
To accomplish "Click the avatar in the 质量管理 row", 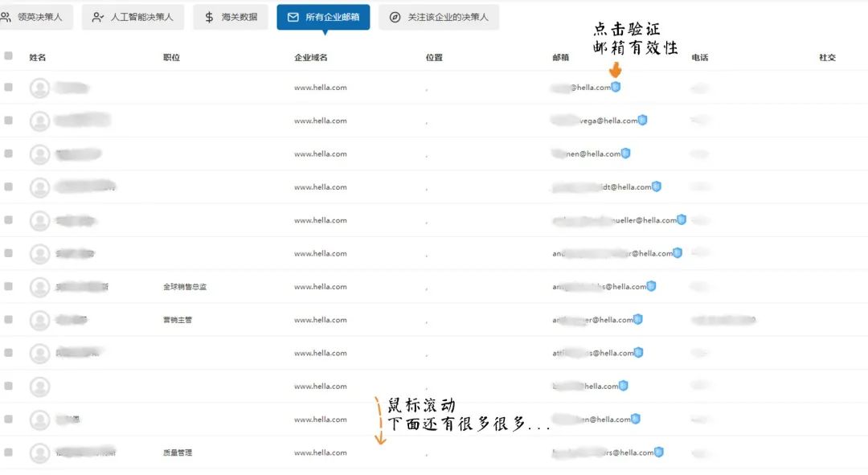I will tap(39, 453).
